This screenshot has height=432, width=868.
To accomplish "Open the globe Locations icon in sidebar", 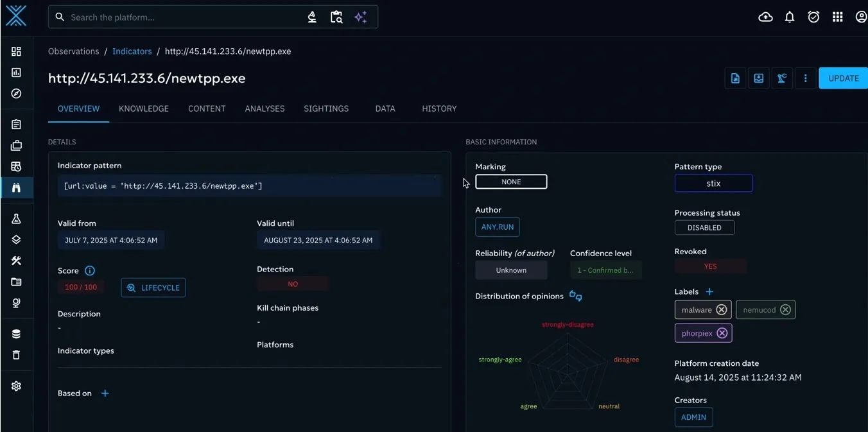I will [16, 303].
